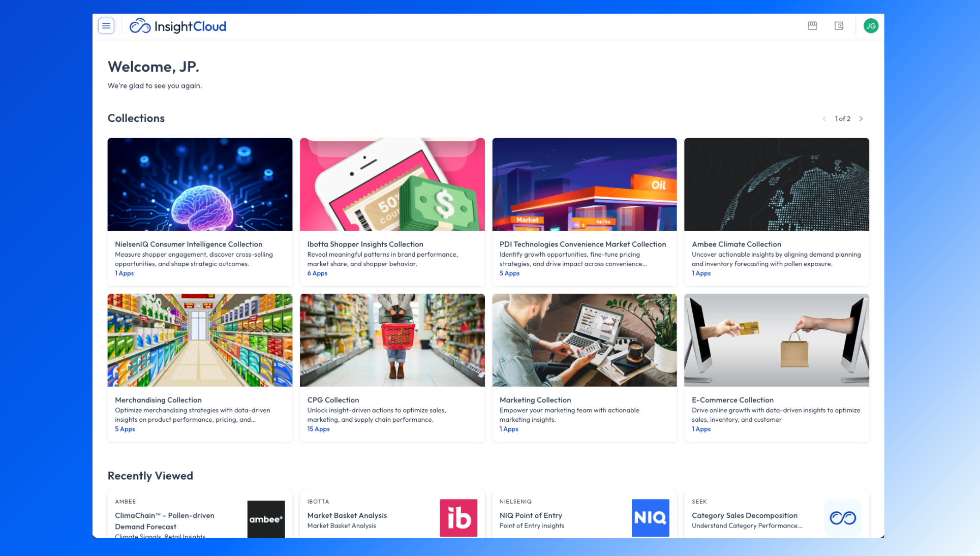980x556 pixels.
Task: Open Marketing Collection laptop thumbnail
Action: pyautogui.click(x=585, y=340)
